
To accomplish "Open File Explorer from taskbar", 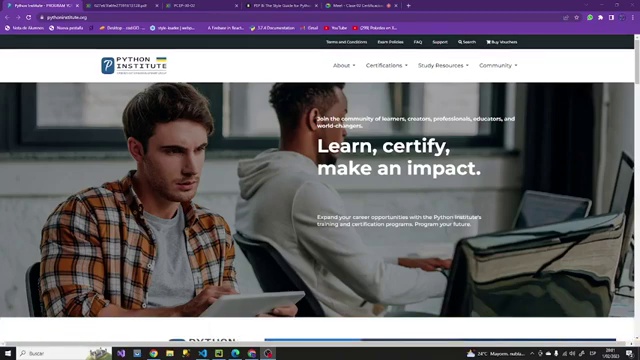I will point(170,353).
